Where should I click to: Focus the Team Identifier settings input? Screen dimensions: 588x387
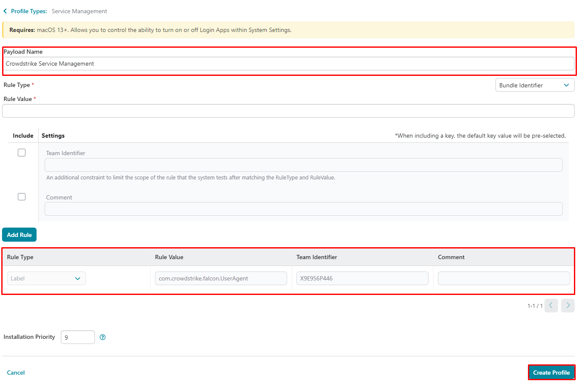tap(304, 165)
